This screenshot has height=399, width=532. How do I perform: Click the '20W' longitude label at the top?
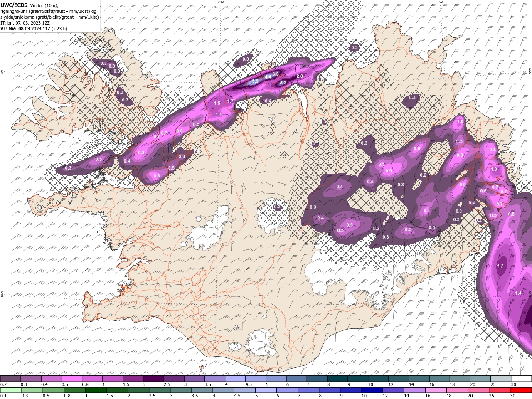click(x=221, y=2)
